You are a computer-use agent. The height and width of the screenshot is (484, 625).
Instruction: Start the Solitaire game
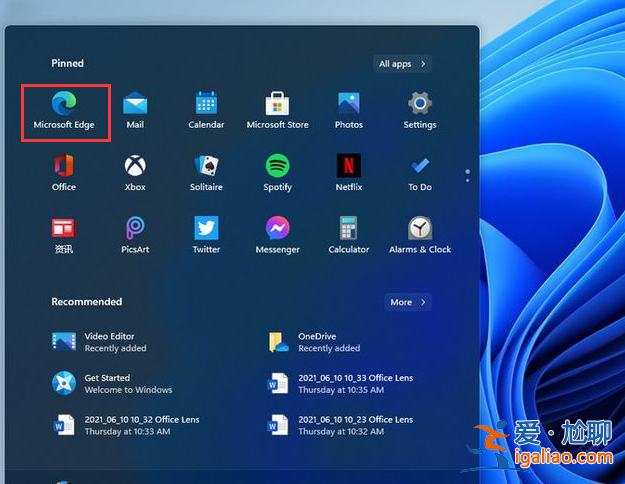point(206,173)
